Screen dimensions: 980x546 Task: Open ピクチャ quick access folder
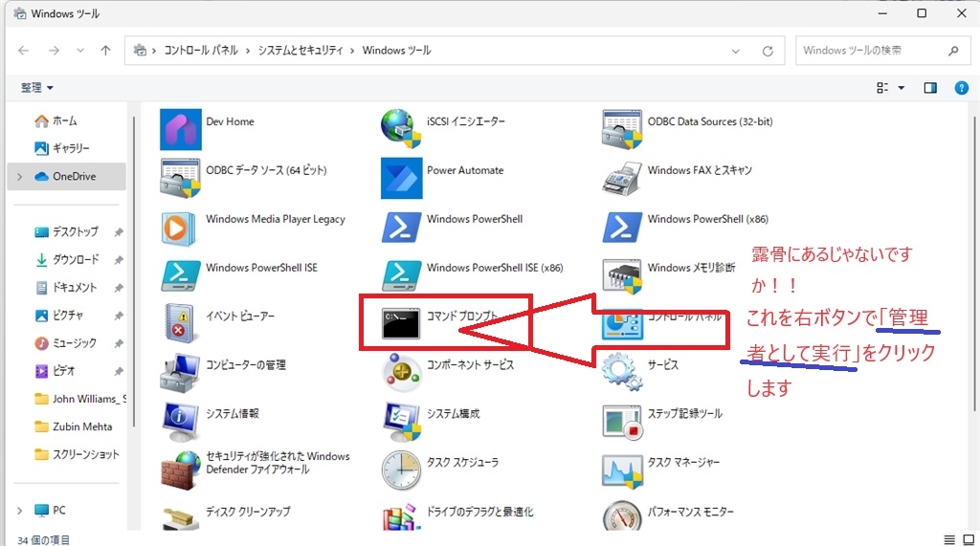[x=66, y=316]
